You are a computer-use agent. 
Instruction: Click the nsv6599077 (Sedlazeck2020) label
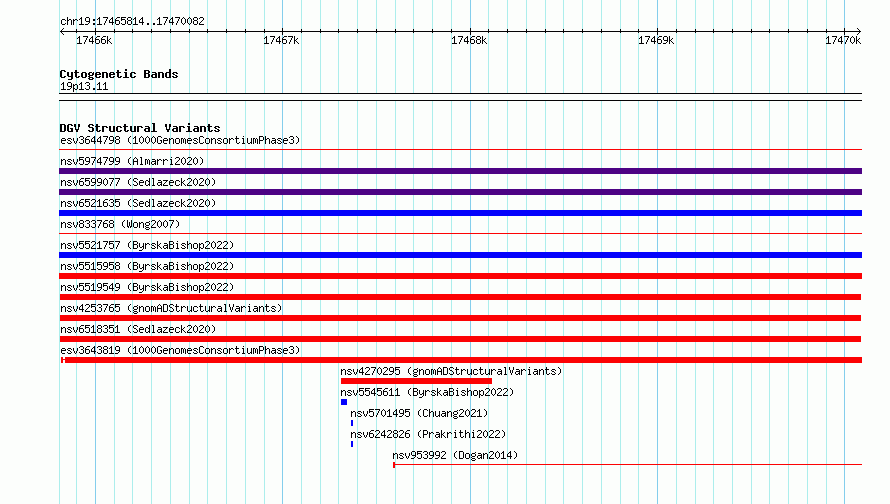tap(138, 182)
